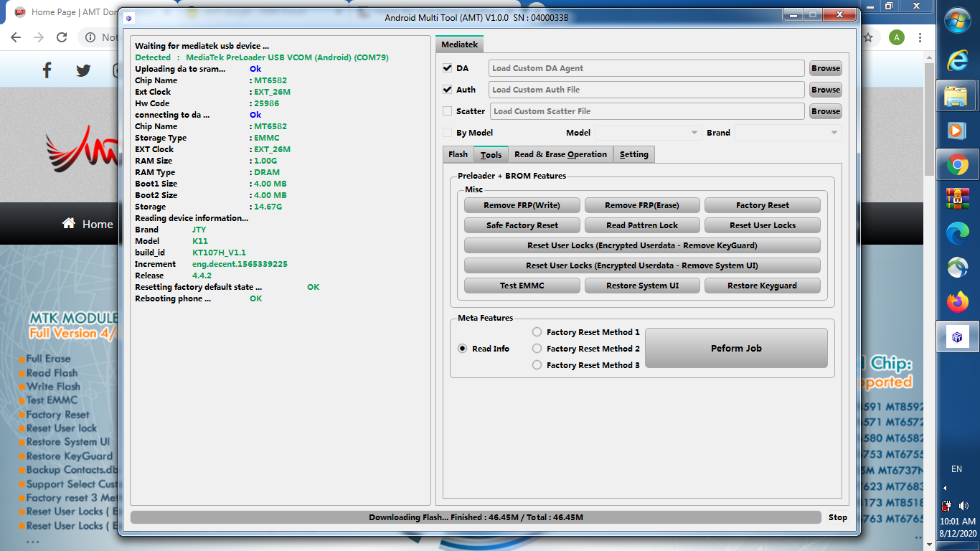Click Browse next to the Auth file field
Image resolution: width=980 pixels, height=551 pixels.
[x=826, y=90]
